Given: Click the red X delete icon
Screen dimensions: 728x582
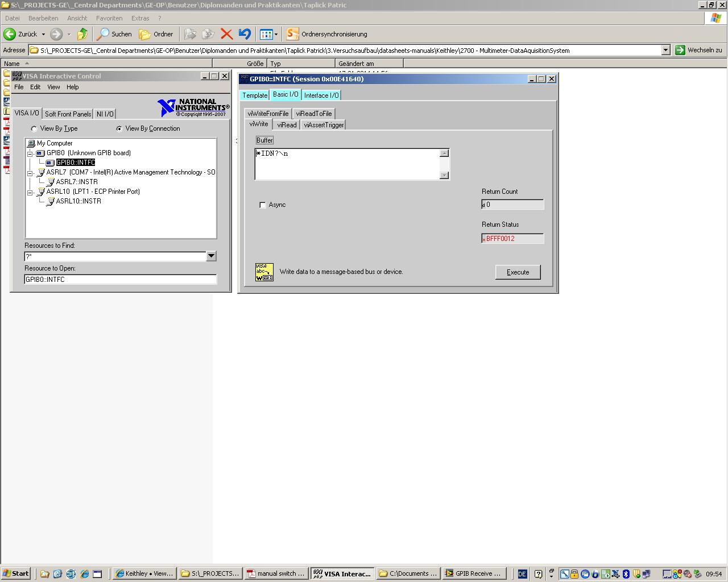Looking at the screenshot, I should pos(226,34).
